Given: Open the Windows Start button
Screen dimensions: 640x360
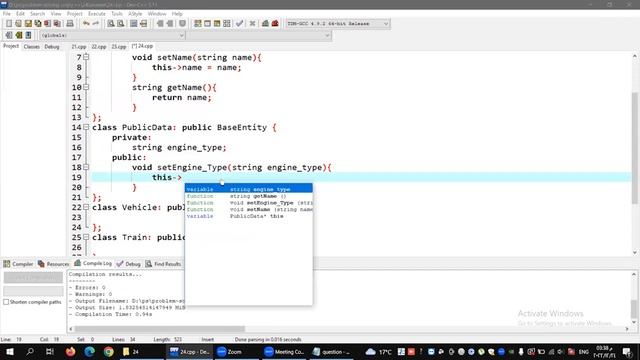Looking at the screenshot, I should [x=10, y=351].
